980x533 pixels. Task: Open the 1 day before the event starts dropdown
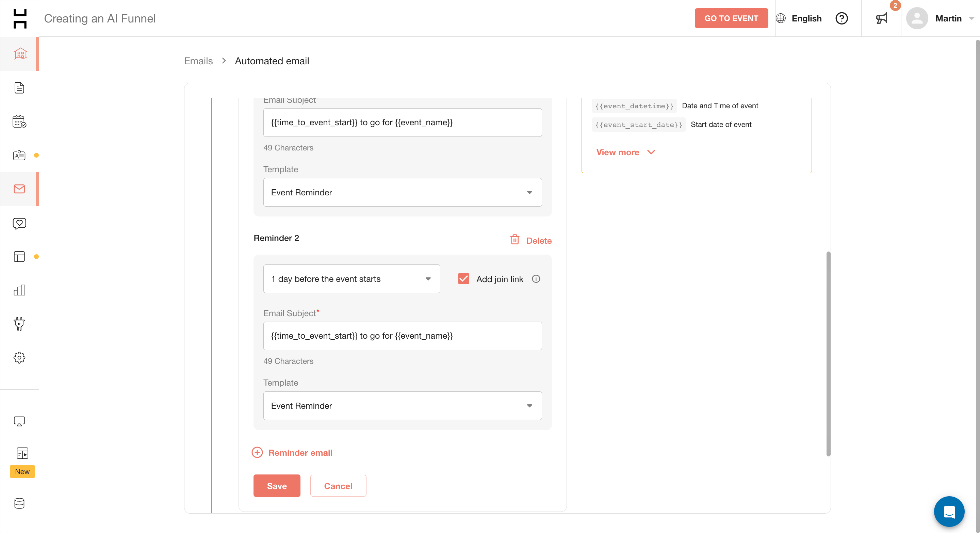pyautogui.click(x=352, y=279)
